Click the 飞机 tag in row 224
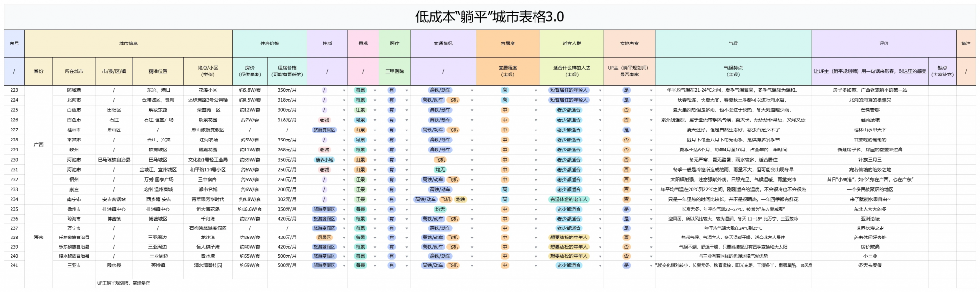Image resolution: width=980 pixels, height=292 pixels. click(453, 100)
